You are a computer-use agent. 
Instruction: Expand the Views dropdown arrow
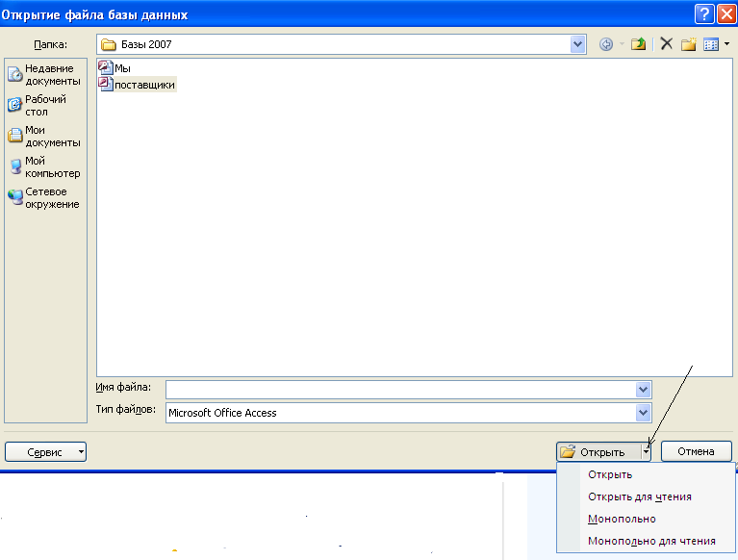tap(726, 44)
